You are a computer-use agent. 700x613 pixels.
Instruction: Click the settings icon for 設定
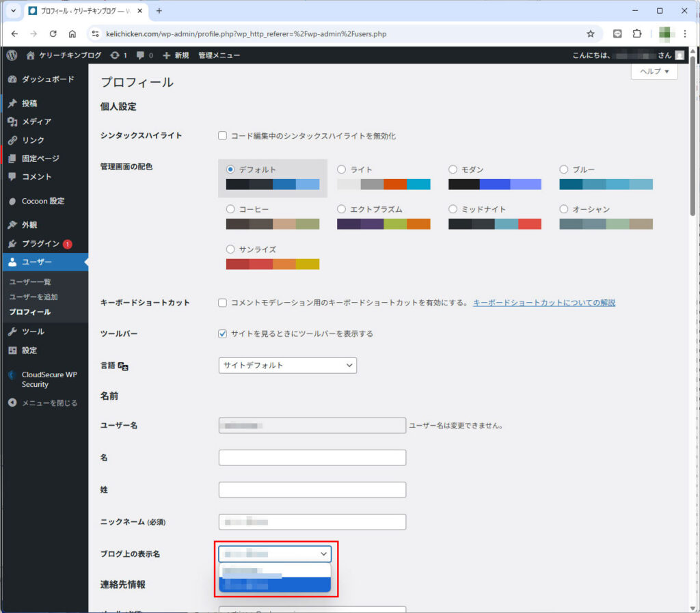(x=12, y=350)
